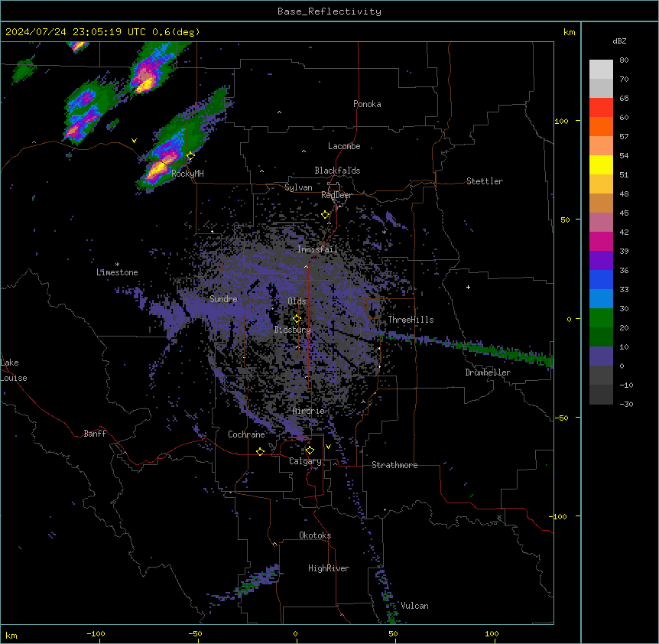Click the Lake Louise label

(x=14, y=370)
